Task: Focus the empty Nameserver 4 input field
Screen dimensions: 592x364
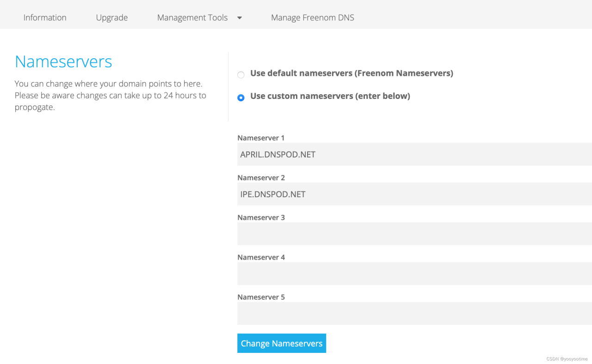Action: click(414, 273)
